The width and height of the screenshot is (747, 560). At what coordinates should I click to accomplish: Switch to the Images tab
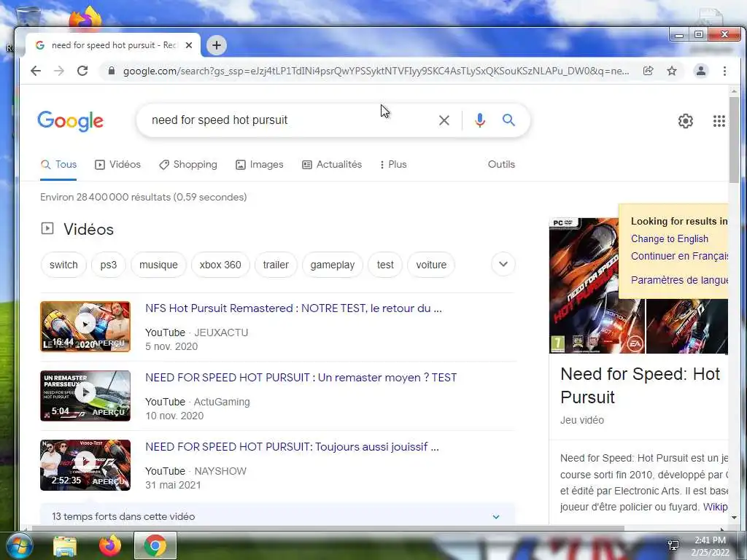click(260, 164)
